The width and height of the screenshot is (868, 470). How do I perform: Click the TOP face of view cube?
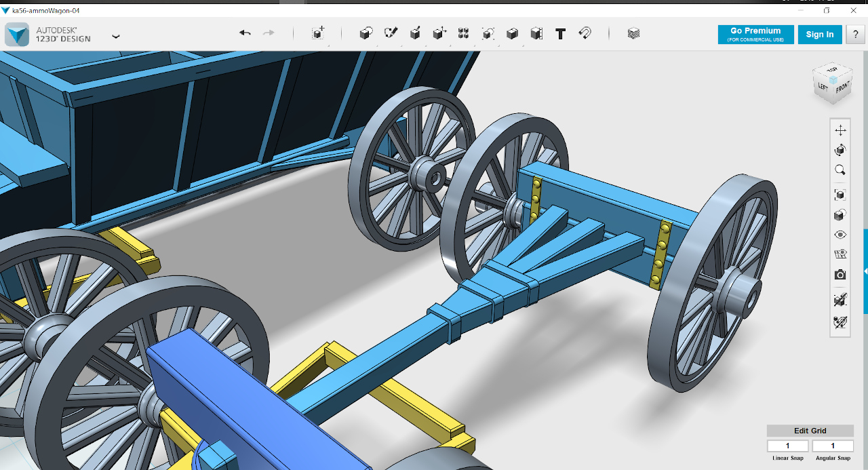click(832, 70)
